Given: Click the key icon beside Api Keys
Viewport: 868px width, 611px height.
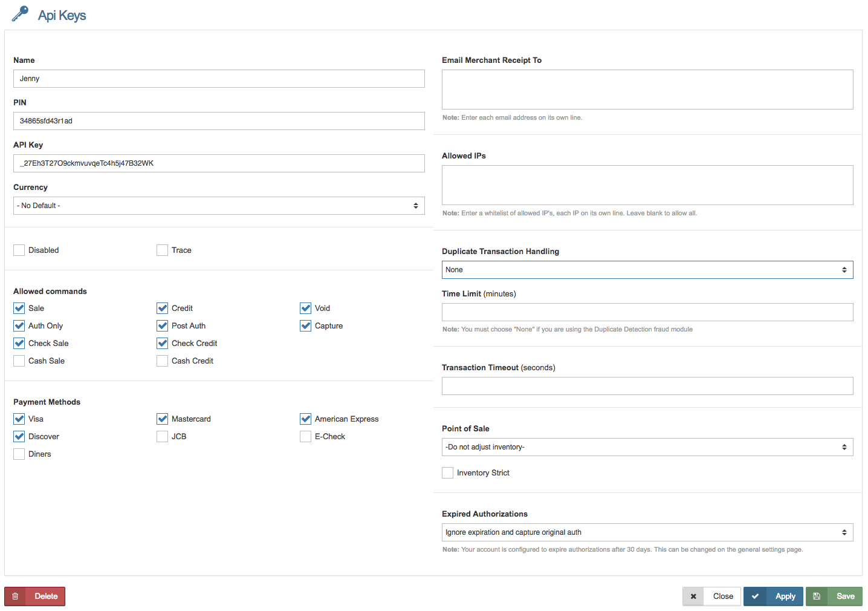Looking at the screenshot, I should (20, 14).
